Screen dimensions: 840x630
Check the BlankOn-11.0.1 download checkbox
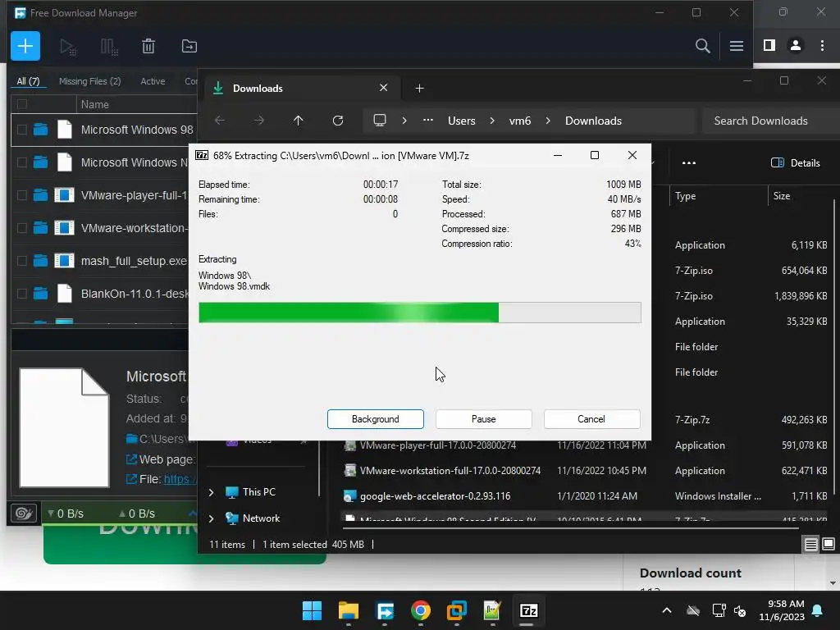pyautogui.click(x=22, y=294)
